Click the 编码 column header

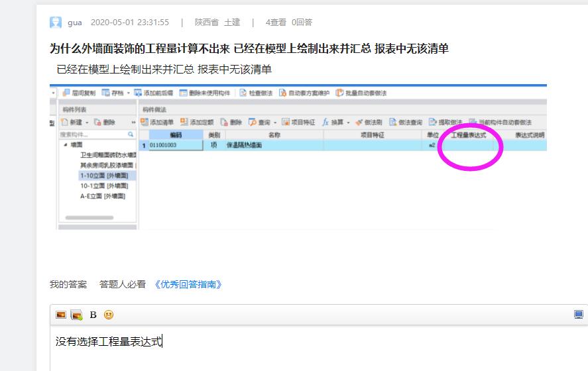[176, 135]
